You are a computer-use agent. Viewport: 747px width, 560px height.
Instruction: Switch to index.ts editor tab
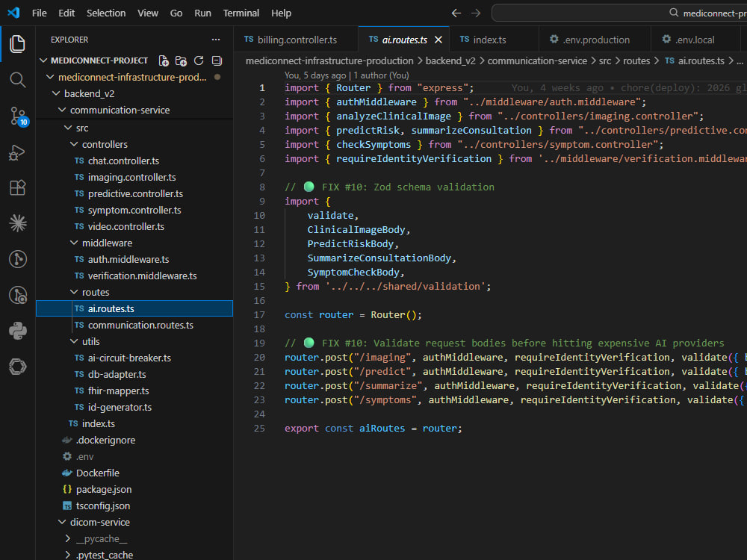494,40
